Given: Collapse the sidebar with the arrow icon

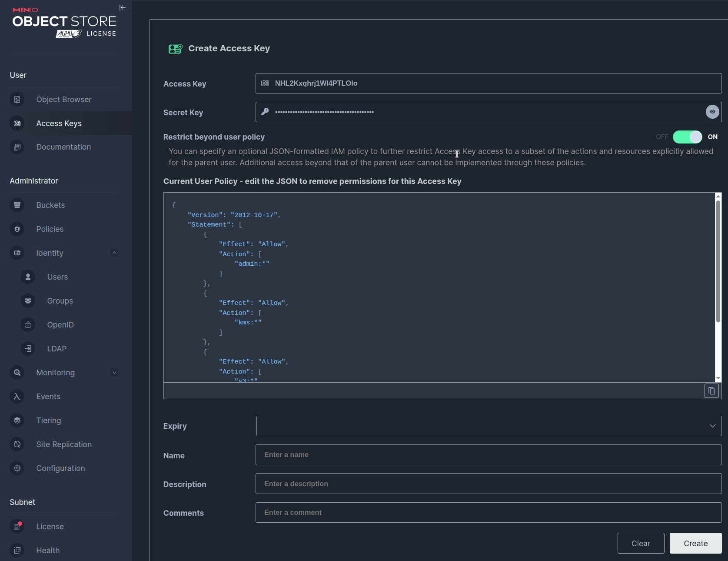Looking at the screenshot, I should pos(123,7).
